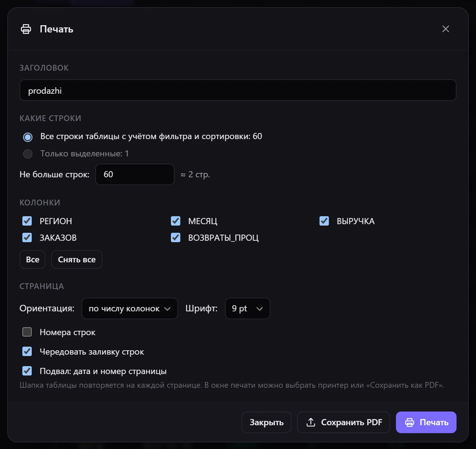
Task: Click the ≈ 2 стр. page estimate text
Action: pyautogui.click(x=195, y=174)
